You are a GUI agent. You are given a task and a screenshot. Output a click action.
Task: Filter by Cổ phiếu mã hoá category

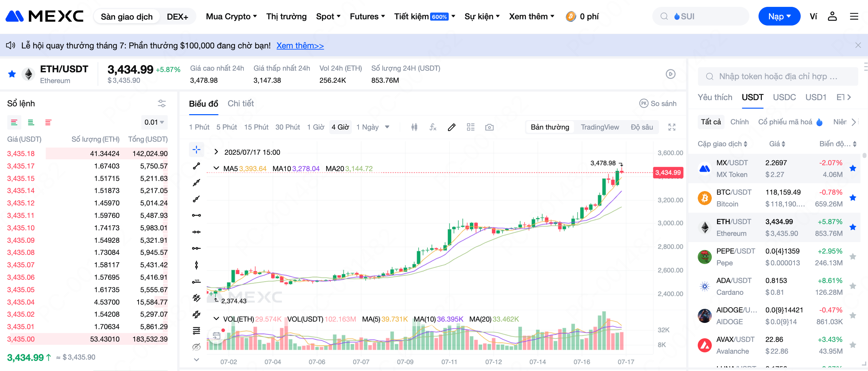pyautogui.click(x=790, y=122)
